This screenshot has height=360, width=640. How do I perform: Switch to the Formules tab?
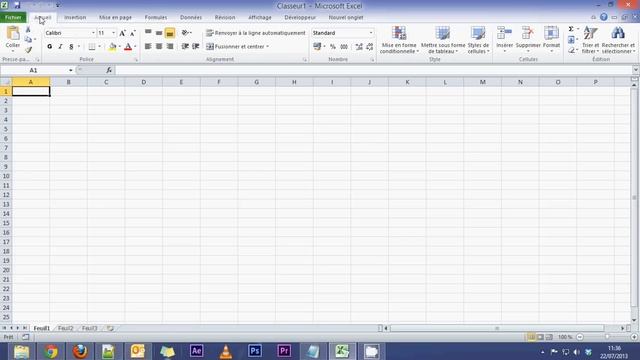pos(156,18)
